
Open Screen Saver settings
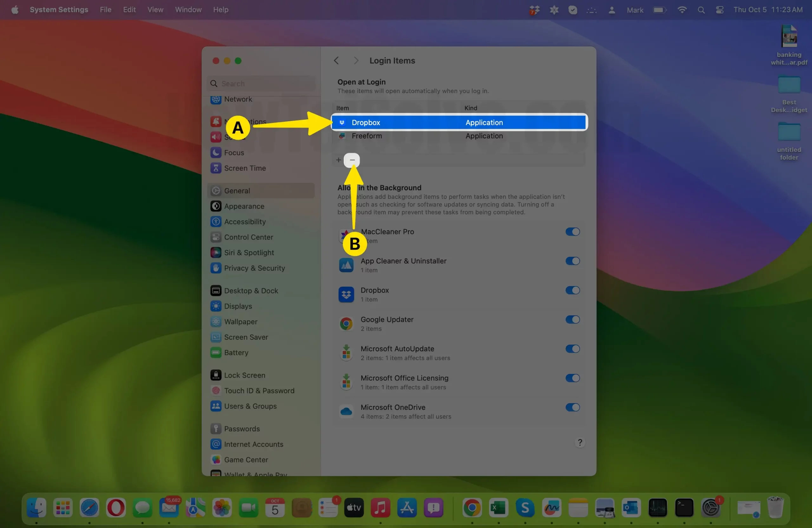(x=261, y=337)
